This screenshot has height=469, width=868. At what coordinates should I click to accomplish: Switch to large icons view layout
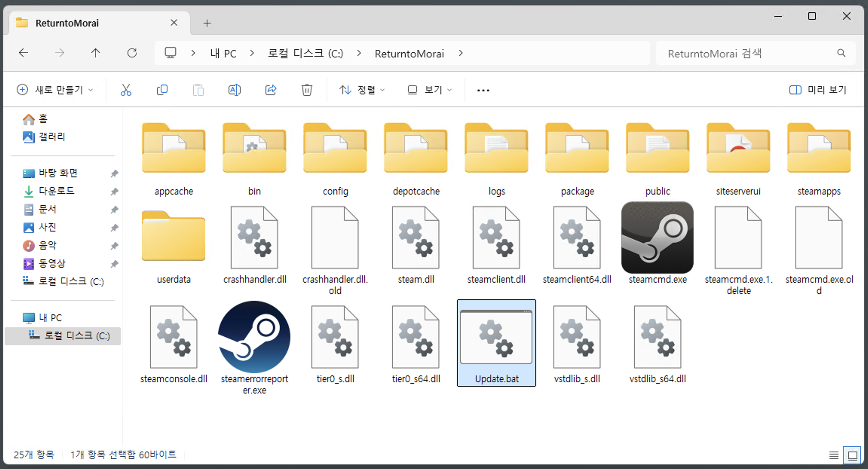point(853,455)
